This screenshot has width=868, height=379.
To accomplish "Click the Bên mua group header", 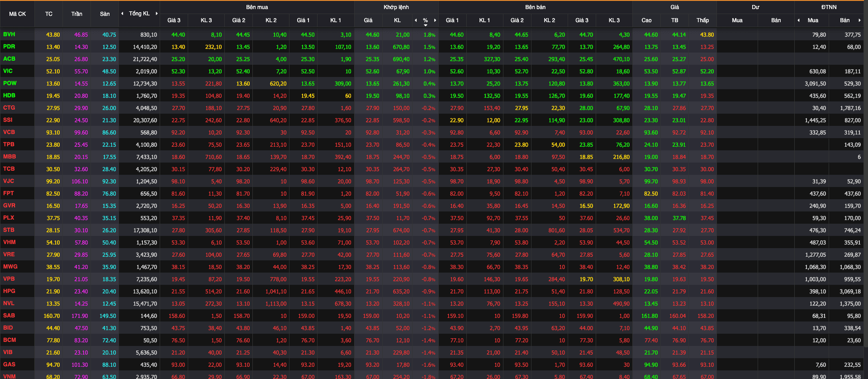I will (x=257, y=7).
